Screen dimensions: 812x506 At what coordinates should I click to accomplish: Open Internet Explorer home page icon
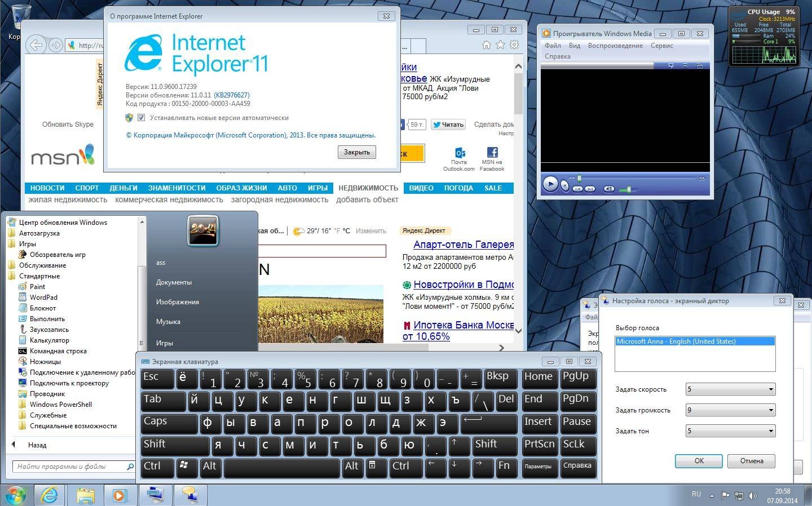[x=487, y=45]
